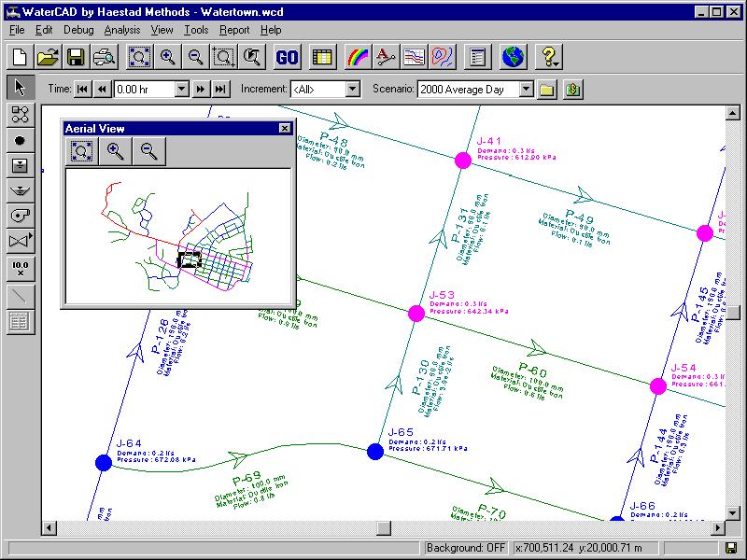Return to the previous zoom view

pyautogui.click(x=251, y=57)
